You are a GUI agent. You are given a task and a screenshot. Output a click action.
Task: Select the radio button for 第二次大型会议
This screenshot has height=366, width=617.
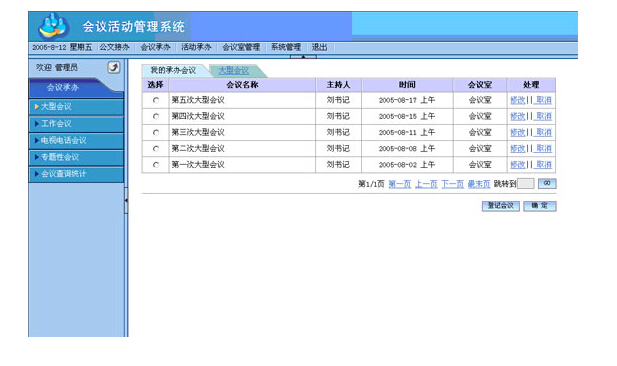tap(156, 149)
